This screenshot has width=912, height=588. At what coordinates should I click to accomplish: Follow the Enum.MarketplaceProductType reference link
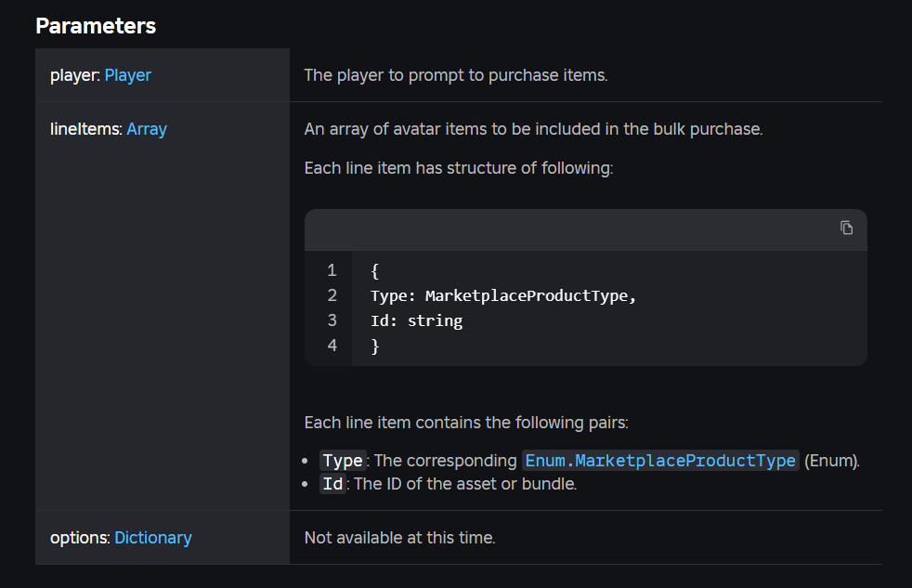click(659, 460)
